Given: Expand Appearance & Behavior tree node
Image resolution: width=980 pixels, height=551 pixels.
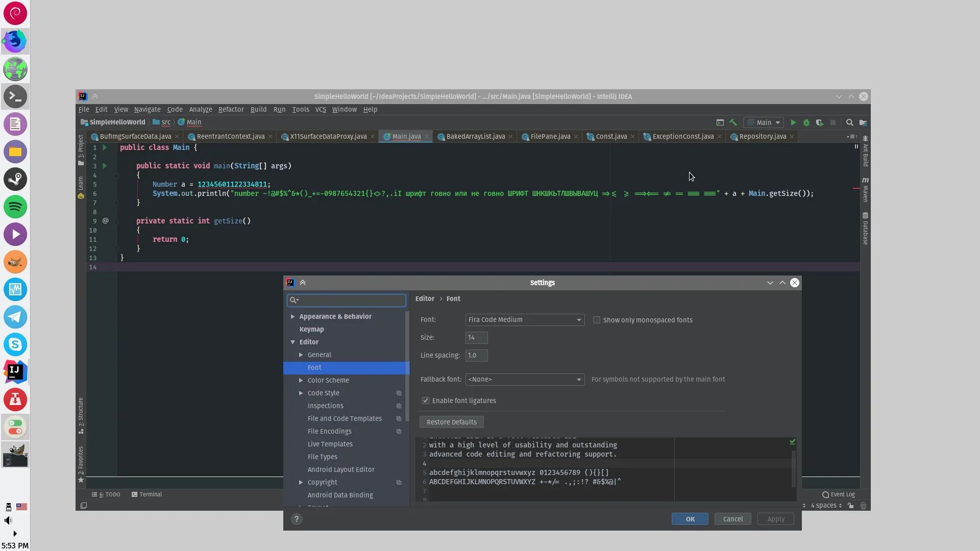Looking at the screenshot, I should point(292,316).
